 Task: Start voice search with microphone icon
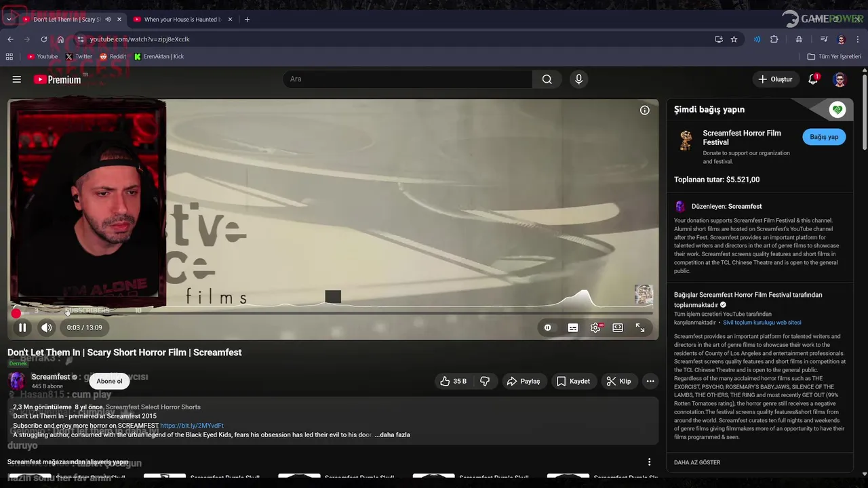[x=578, y=79]
